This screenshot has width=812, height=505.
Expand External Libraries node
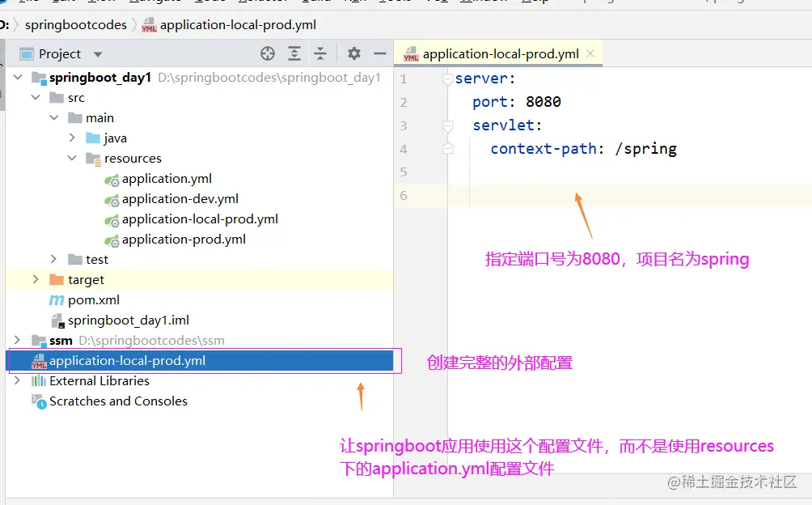(17, 380)
